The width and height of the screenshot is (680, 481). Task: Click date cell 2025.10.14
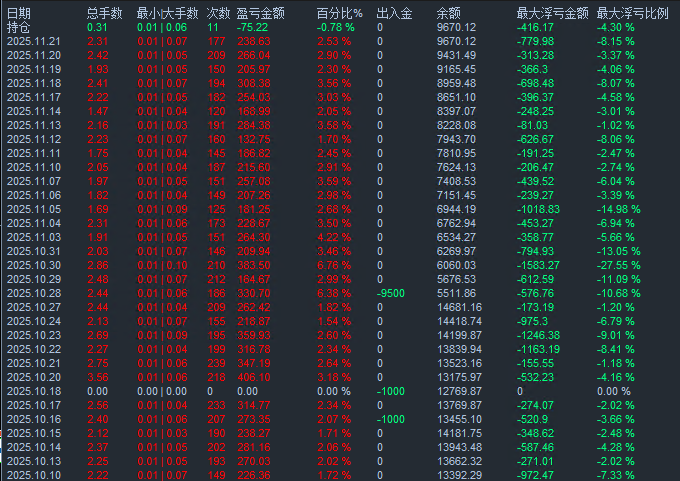pos(34,447)
